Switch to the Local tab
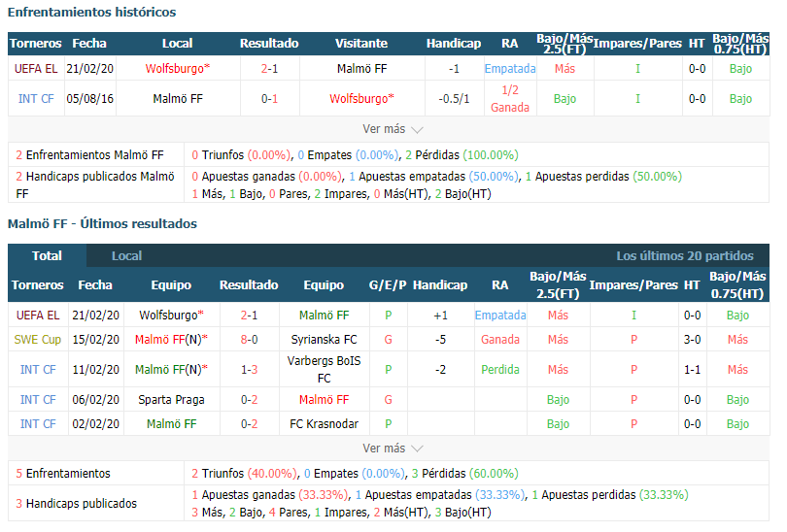Image resolution: width=787 pixels, height=532 pixels. 126,255
